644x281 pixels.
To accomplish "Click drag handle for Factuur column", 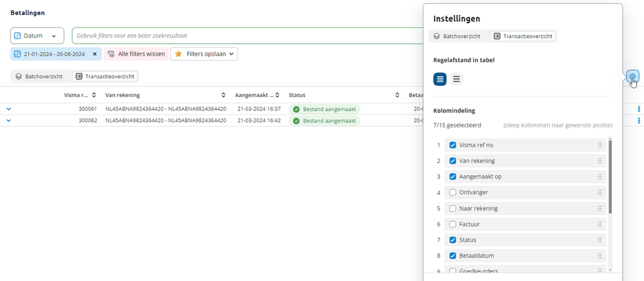I will tap(599, 224).
